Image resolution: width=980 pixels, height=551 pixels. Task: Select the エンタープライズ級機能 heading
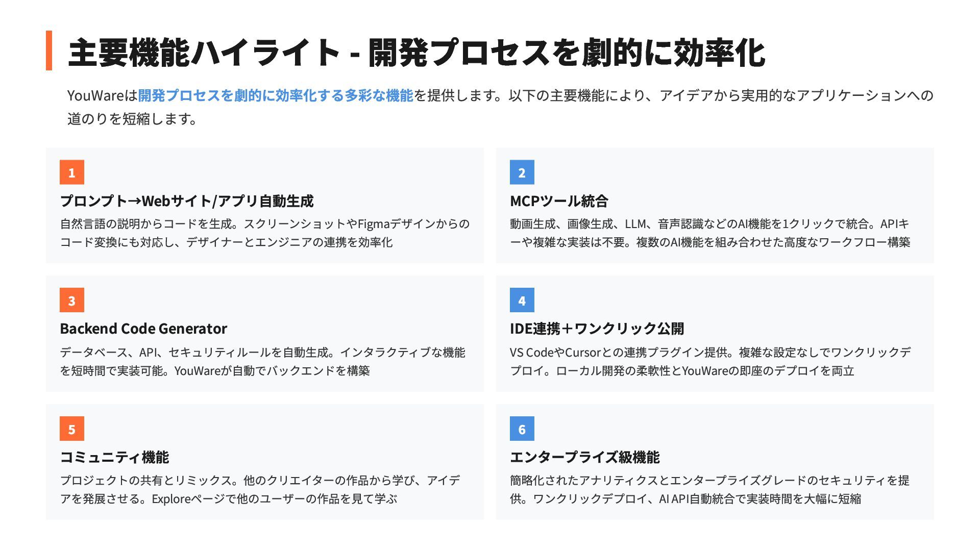[585, 457]
